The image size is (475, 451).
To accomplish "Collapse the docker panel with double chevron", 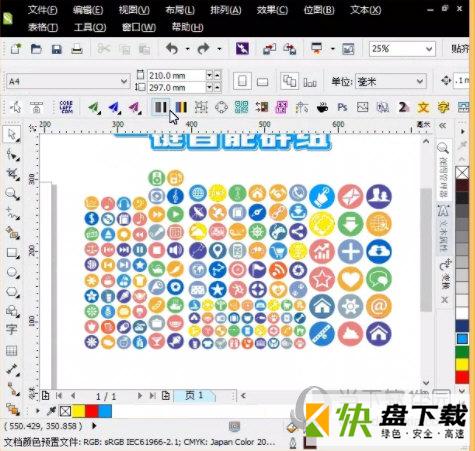I will pos(442,126).
